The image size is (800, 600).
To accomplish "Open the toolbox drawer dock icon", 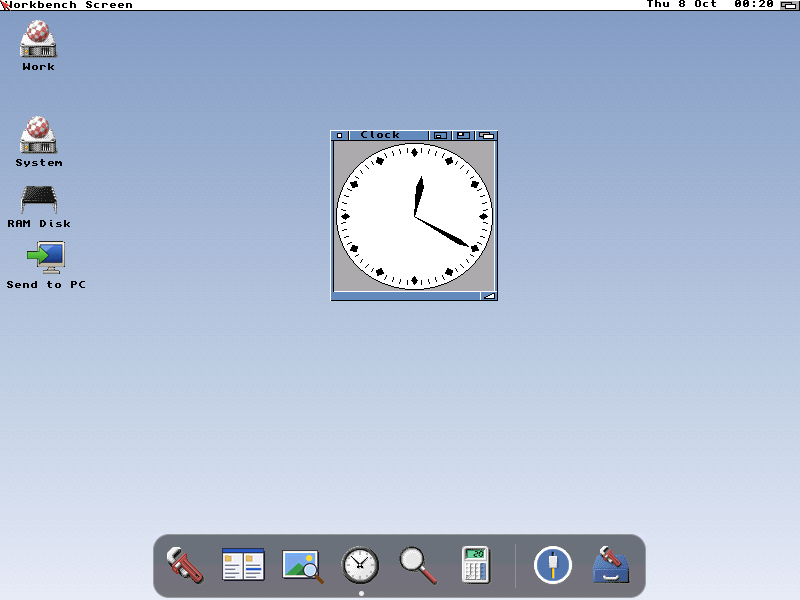I will [x=611, y=565].
